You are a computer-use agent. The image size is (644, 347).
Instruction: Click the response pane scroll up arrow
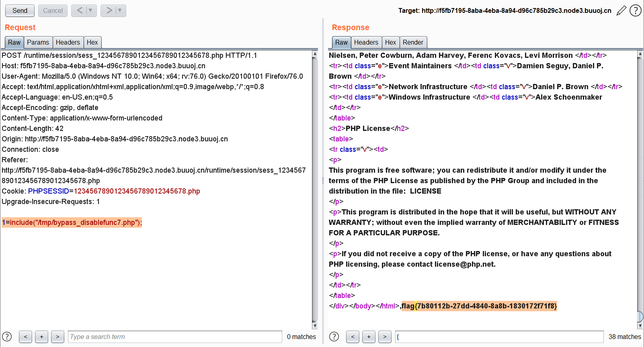640,54
